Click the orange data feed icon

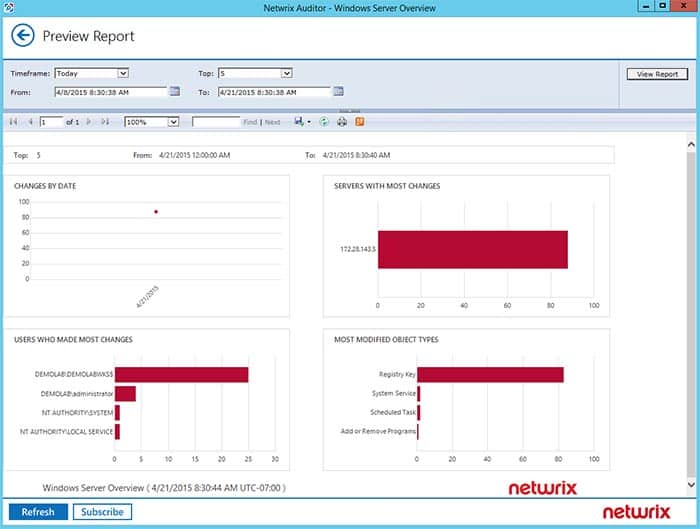tap(360, 121)
